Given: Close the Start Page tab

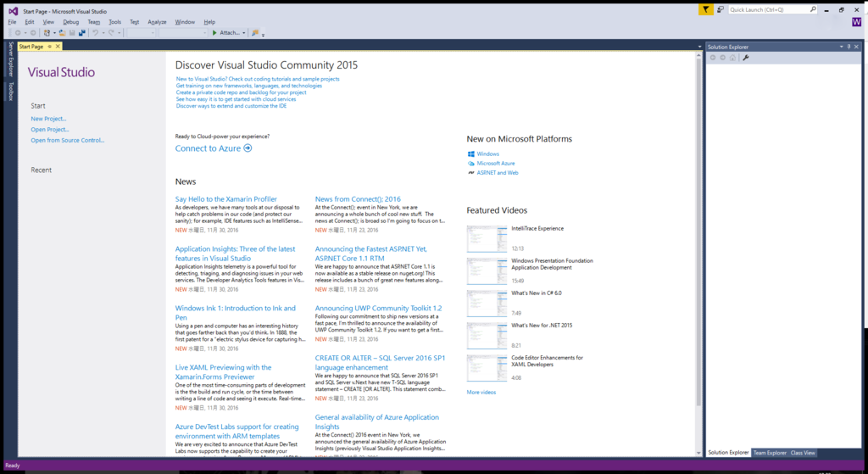Looking at the screenshot, I should coord(58,47).
